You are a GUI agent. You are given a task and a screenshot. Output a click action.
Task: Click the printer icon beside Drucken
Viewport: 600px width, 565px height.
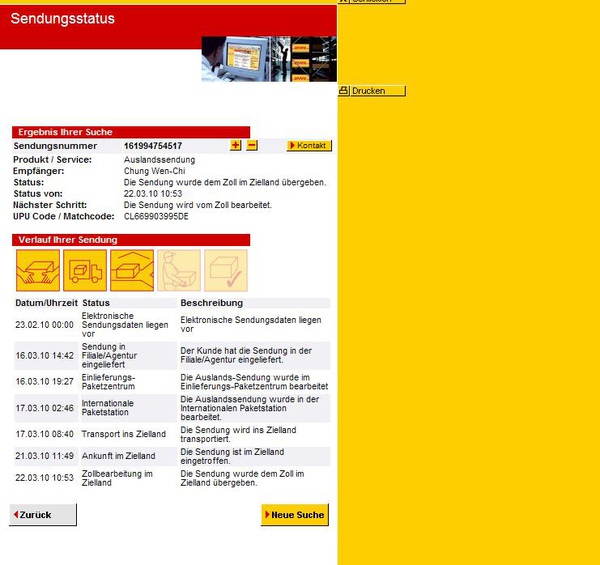pos(344,91)
